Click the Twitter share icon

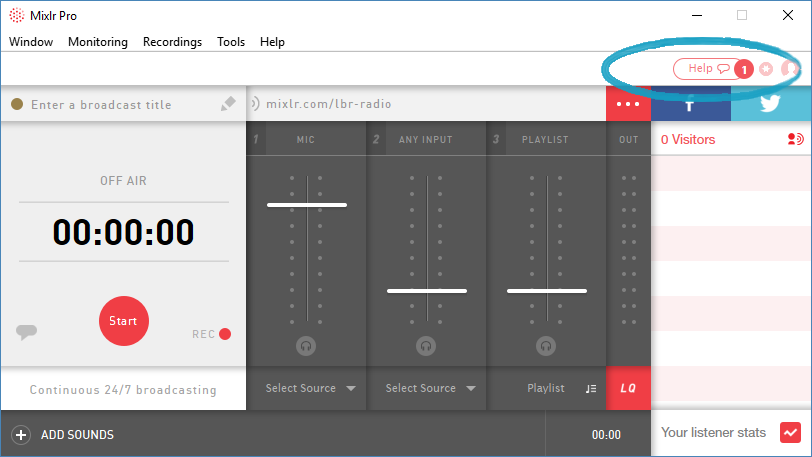click(770, 106)
